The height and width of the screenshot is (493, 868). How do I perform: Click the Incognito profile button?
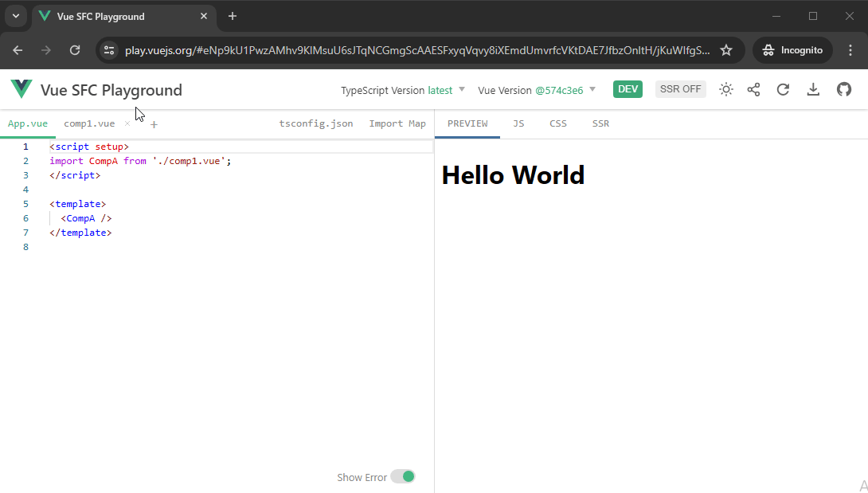[x=792, y=50]
